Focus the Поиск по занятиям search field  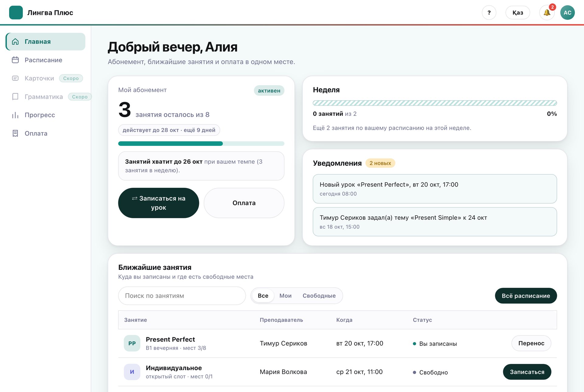click(x=182, y=296)
